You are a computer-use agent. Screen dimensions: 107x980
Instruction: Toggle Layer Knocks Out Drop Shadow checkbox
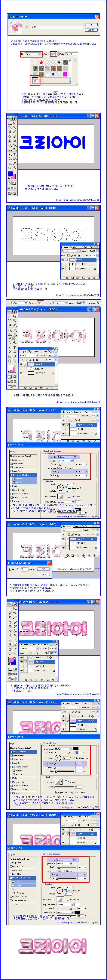click(57, 793)
